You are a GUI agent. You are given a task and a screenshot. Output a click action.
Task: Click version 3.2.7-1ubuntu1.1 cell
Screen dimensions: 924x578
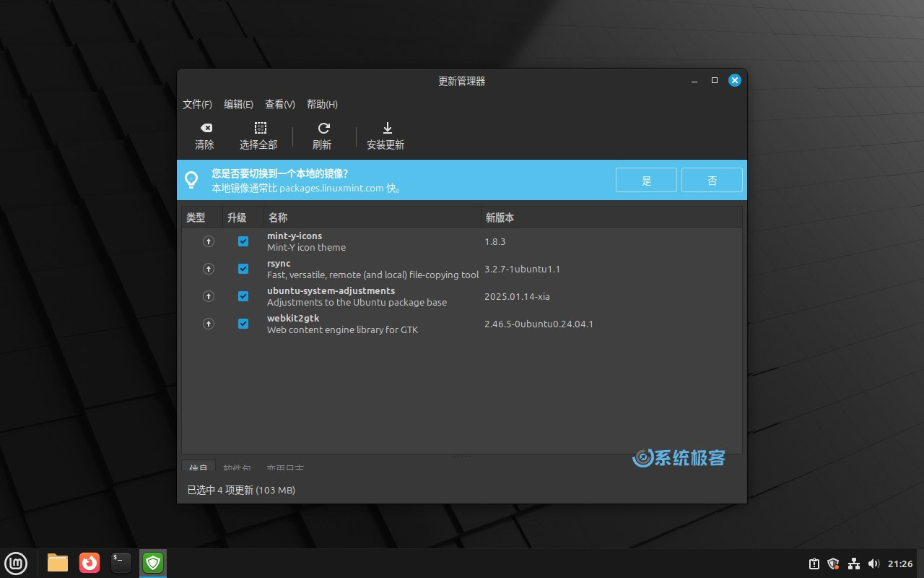point(522,269)
